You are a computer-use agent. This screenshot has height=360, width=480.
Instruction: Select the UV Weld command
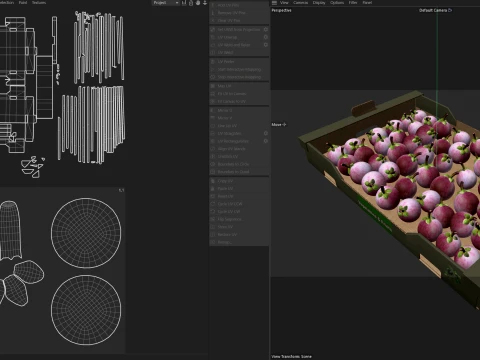(x=239, y=52)
